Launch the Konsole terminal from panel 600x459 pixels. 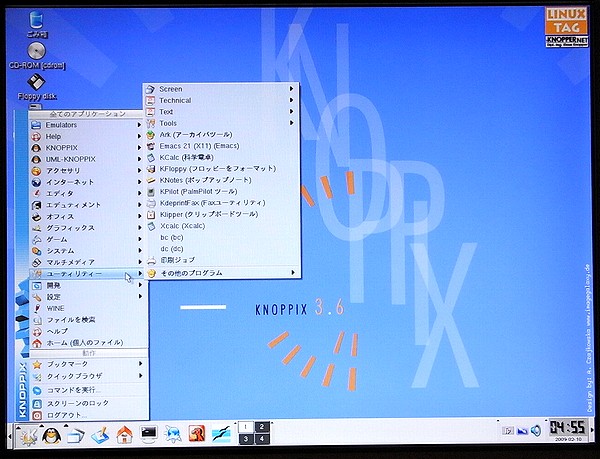click(x=148, y=435)
